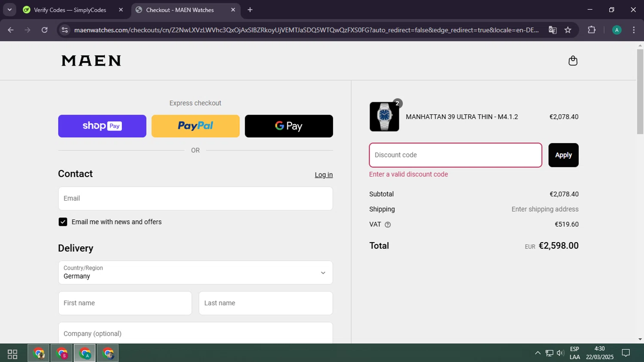Open the Chrome taskbar icon with A badge
The width and height of the screenshot is (644, 362).
(85, 353)
